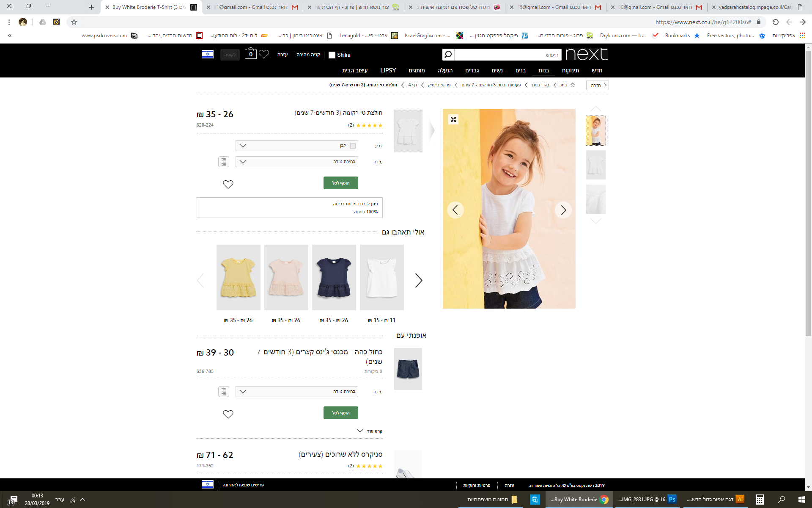Open notification center icon
Image resolution: width=812 pixels, height=508 pixels.
click(x=12, y=500)
